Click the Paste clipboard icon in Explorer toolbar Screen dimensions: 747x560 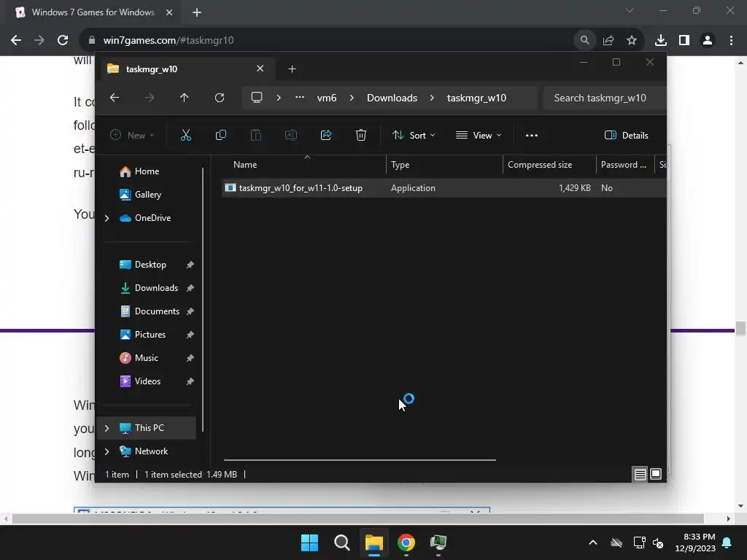[x=256, y=135]
